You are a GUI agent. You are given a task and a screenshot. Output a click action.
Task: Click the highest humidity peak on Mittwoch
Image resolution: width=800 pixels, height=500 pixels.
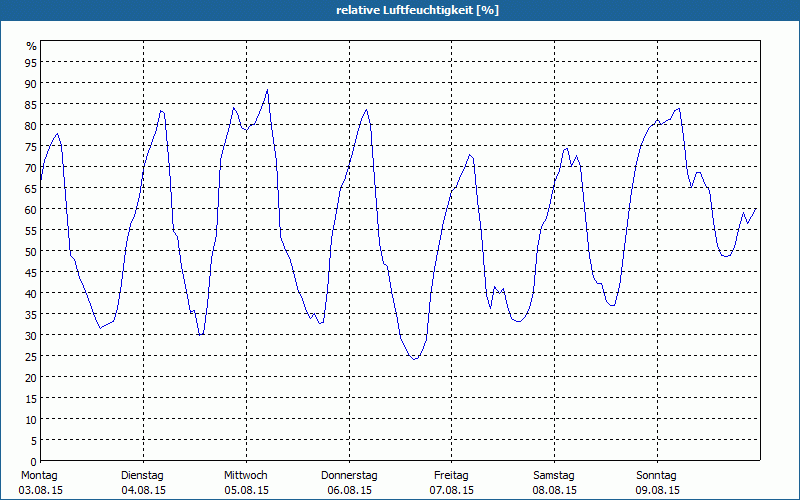[267, 90]
